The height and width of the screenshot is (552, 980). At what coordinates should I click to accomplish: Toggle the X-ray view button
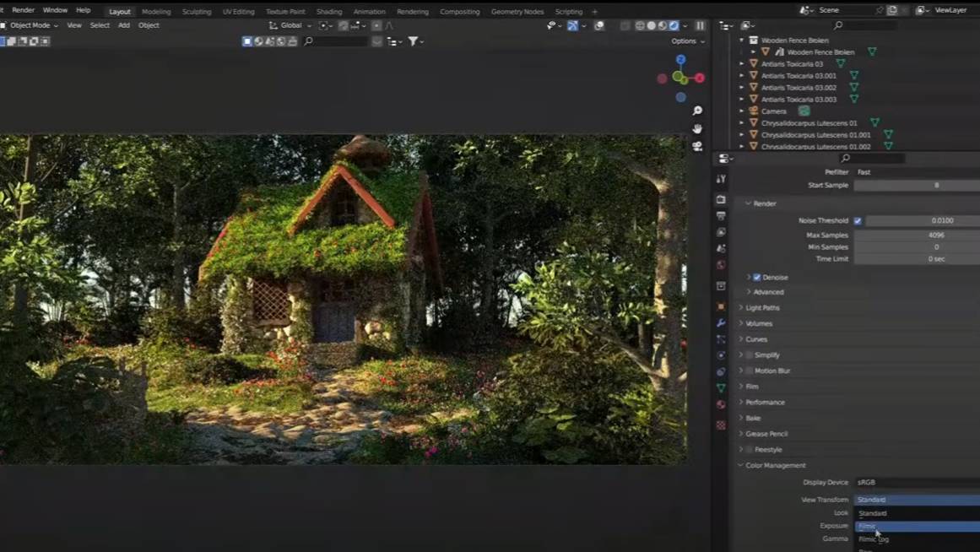625,25
